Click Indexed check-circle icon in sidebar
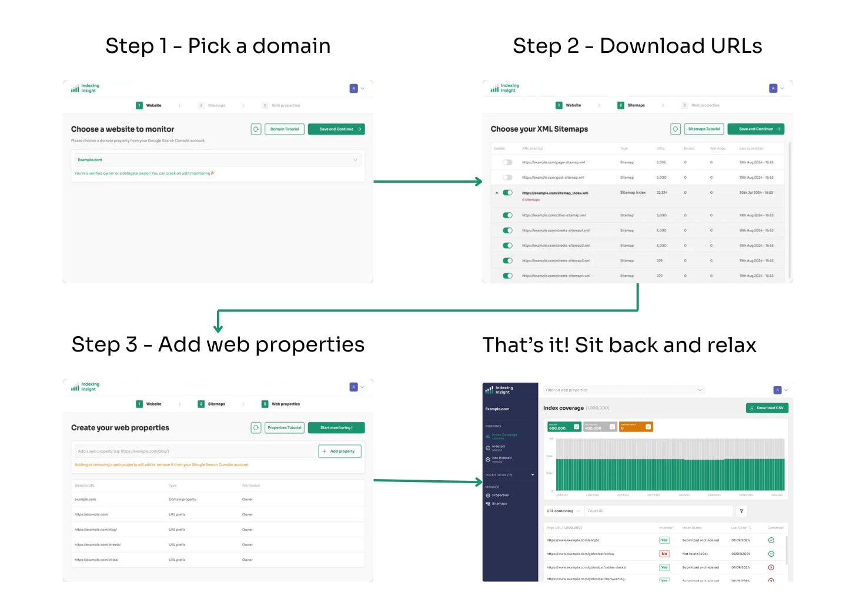The width and height of the screenshot is (856, 616). click(488, 448)
